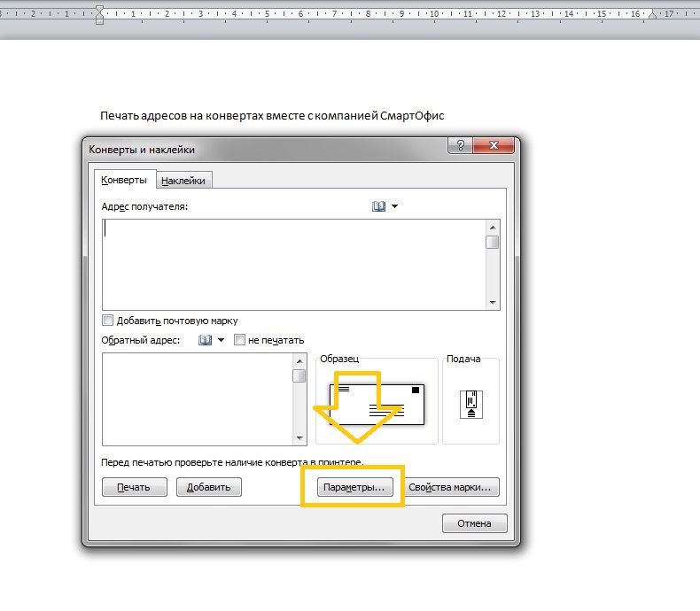This screenshot has height=611, width=700.
Task: Open Свойства марки... settings
Action: click(452, 487)
